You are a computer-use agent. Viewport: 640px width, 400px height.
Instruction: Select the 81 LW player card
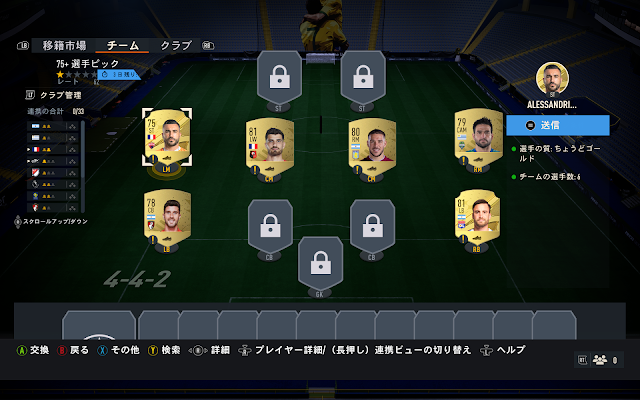tap(269, 147)
